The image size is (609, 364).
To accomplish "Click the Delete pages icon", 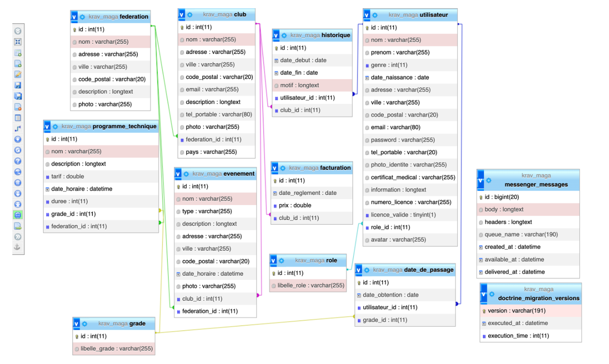I will click(18, 107).
